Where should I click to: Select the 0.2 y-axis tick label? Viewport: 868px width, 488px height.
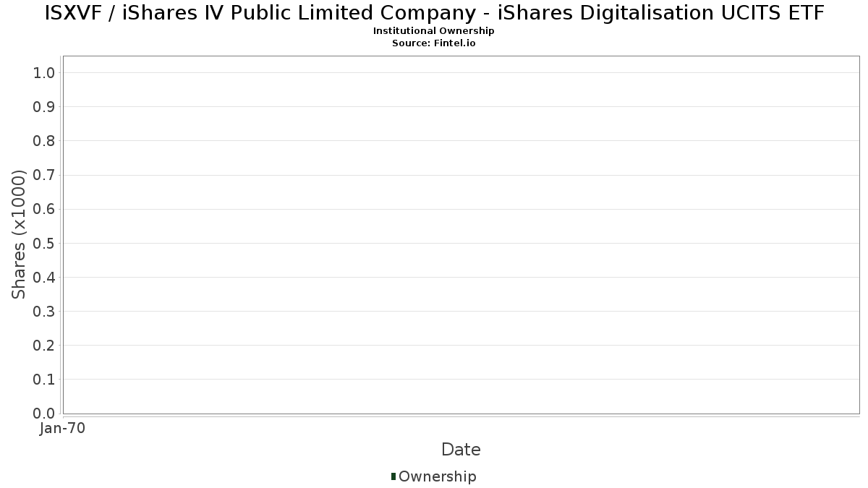coord(44,346)
